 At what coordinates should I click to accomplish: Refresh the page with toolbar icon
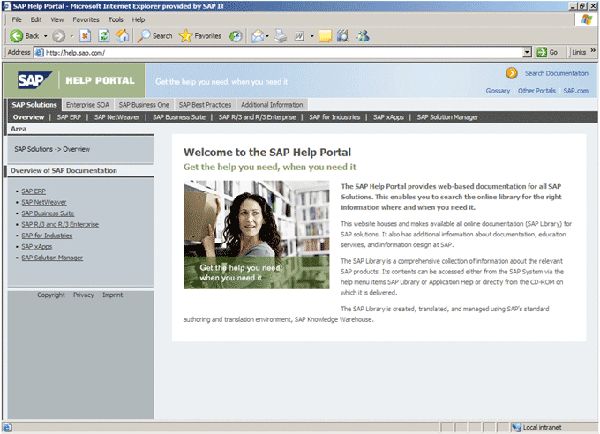click(104, 35)
